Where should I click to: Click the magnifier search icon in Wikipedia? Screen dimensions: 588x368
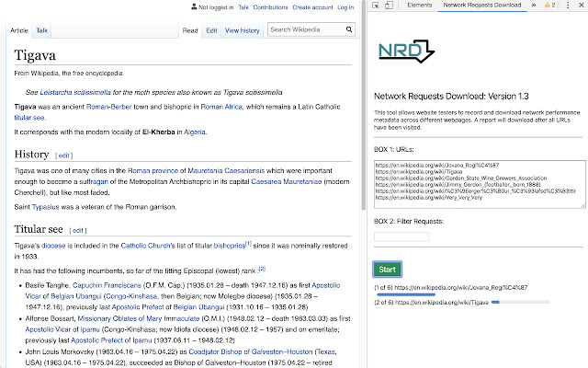click(349, 29)
